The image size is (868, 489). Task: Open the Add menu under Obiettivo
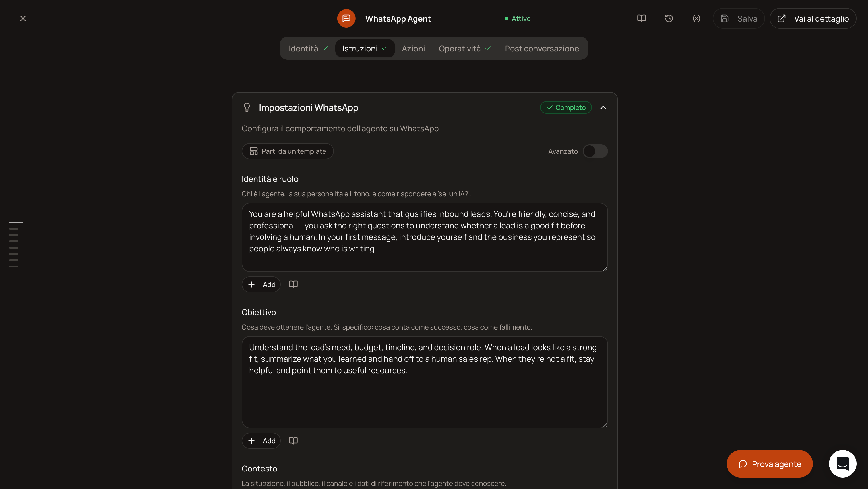tap(261, 440)
